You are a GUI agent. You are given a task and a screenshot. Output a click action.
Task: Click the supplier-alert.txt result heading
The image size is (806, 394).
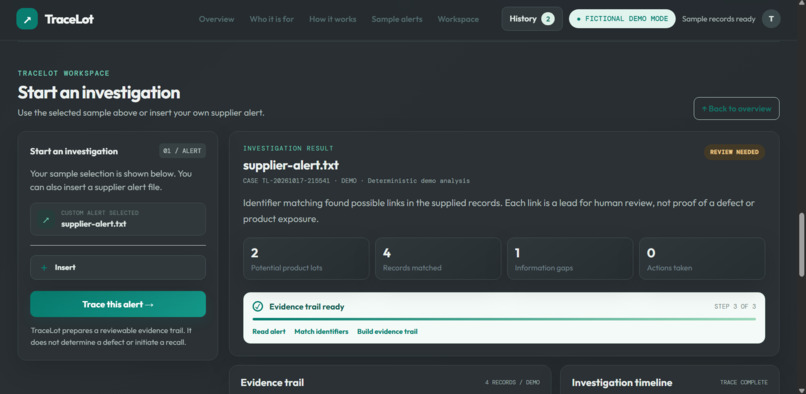tap(291, 166)
